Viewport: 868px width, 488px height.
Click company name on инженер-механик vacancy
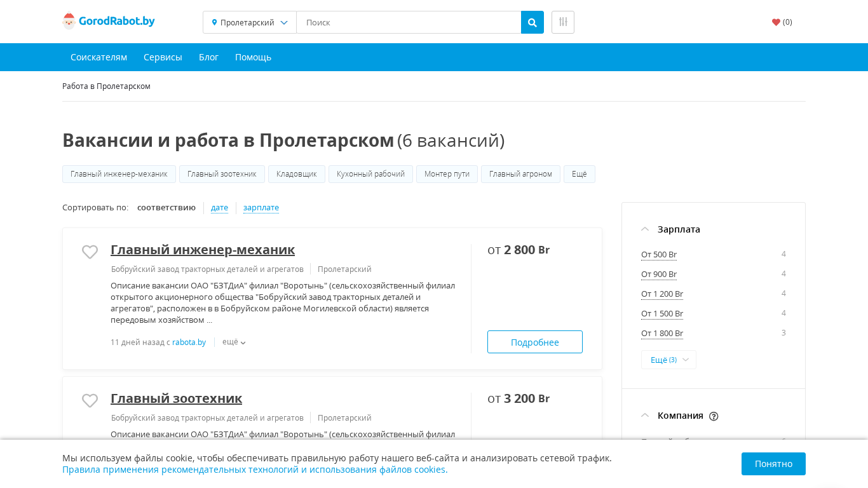pos(207,269)
